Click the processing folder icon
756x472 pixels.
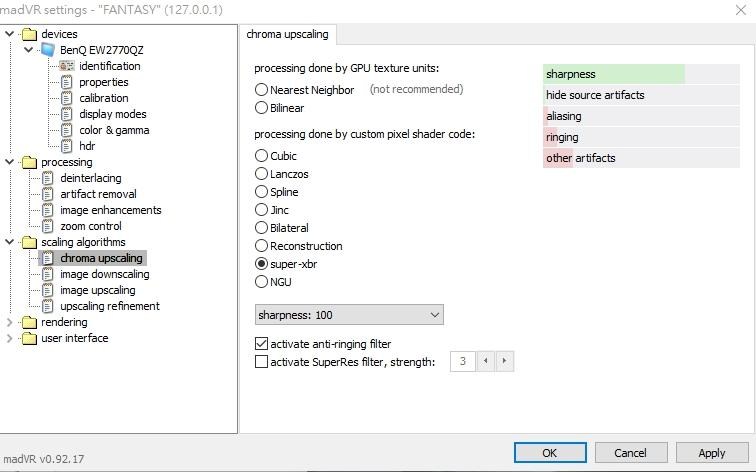30,162
